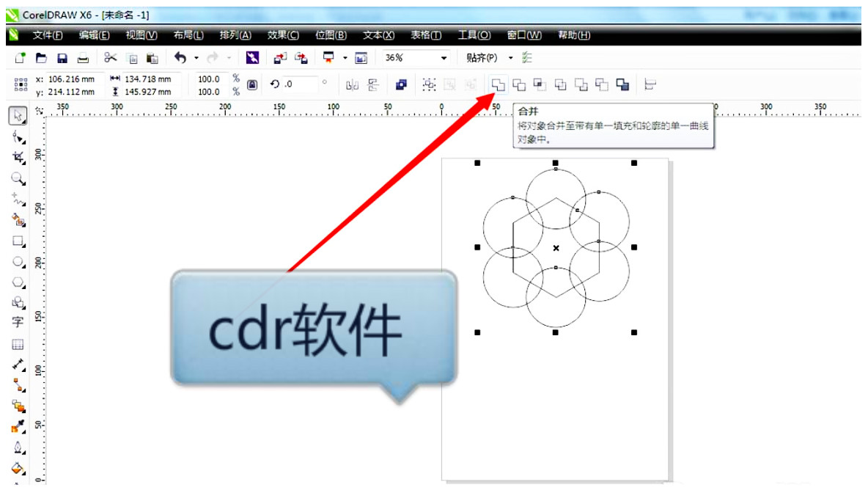Undo the last action
Image resolution: width=868 pixels, height=493 pixels.
point(180,58)
